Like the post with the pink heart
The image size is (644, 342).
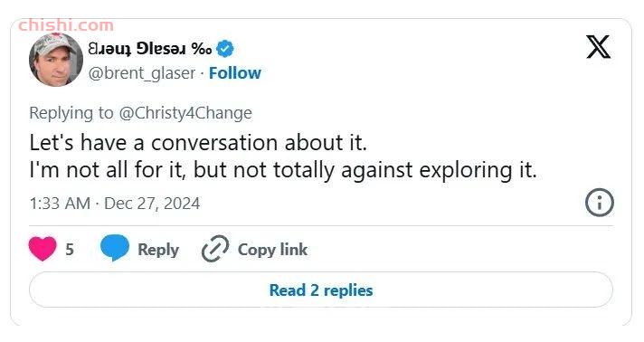tap(43, 249)
